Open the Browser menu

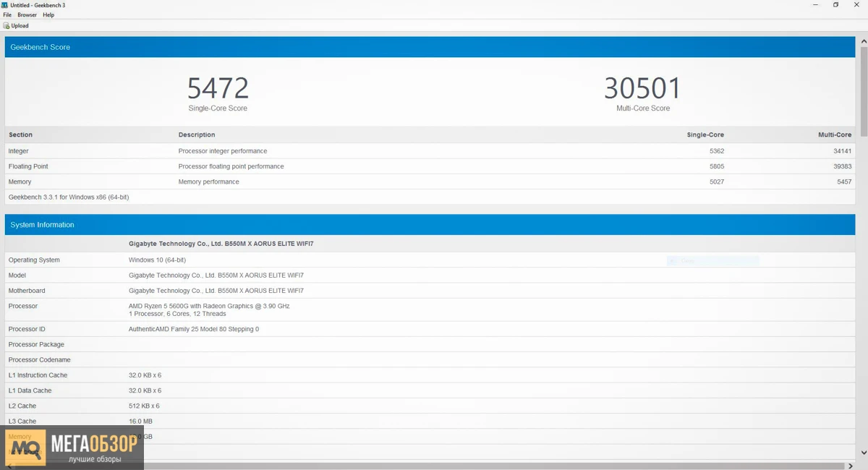[27, 14]
